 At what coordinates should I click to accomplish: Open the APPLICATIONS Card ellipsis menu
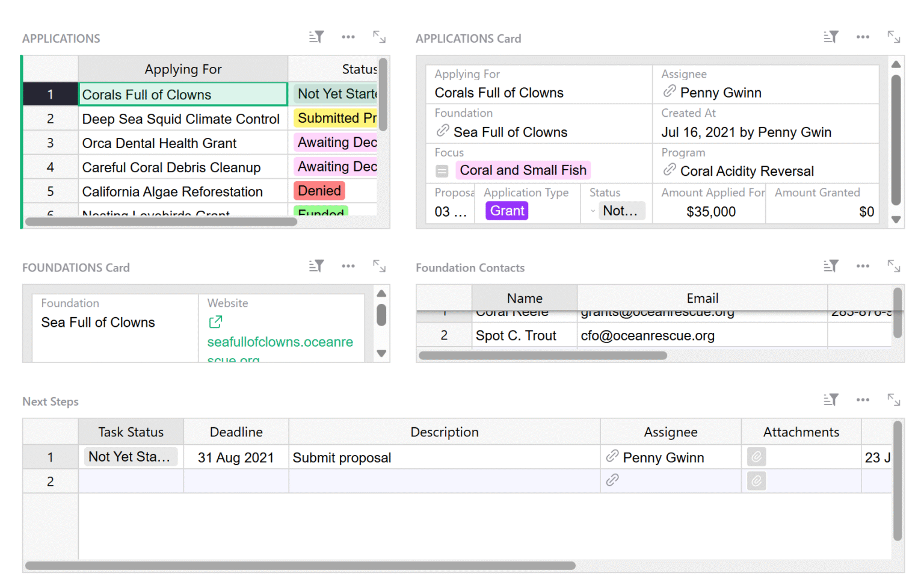click(863, 37)
